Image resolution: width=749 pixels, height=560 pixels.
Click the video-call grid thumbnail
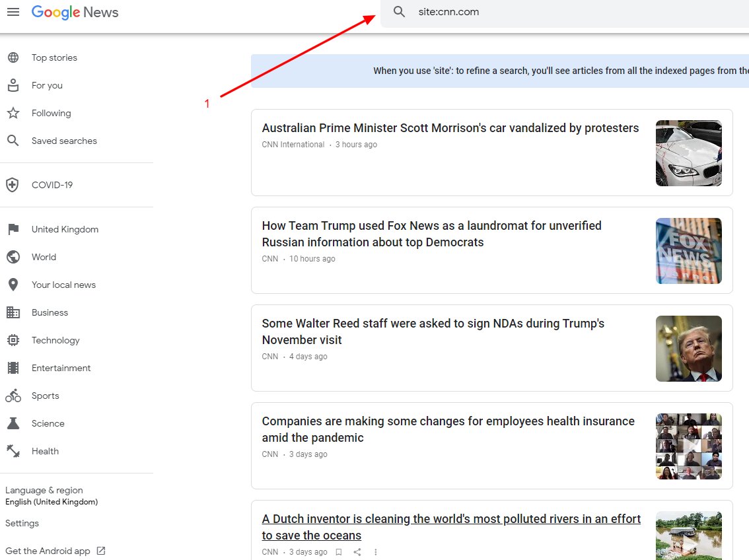pyautogui.click(x=688, y=446)
